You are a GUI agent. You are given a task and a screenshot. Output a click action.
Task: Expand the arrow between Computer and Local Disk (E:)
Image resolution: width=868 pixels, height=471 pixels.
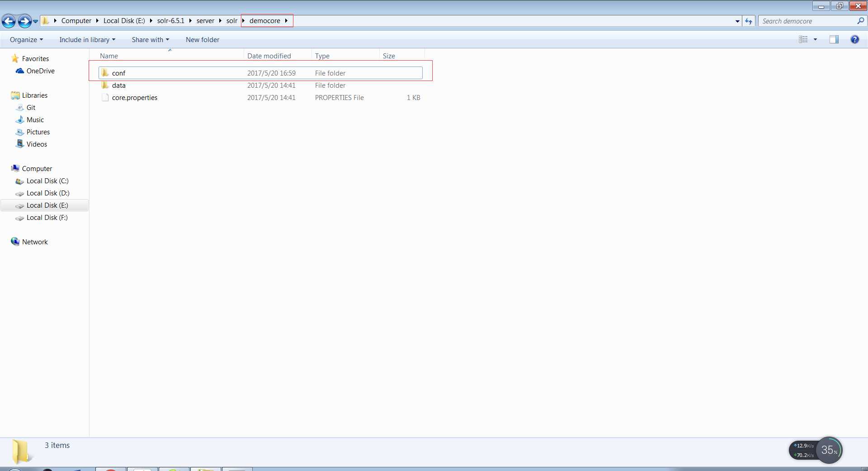coord(97,21)
